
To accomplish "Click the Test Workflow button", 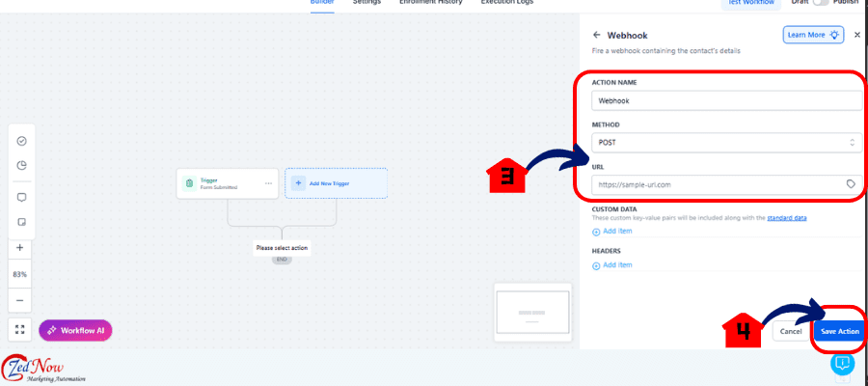I will point(750,3).
